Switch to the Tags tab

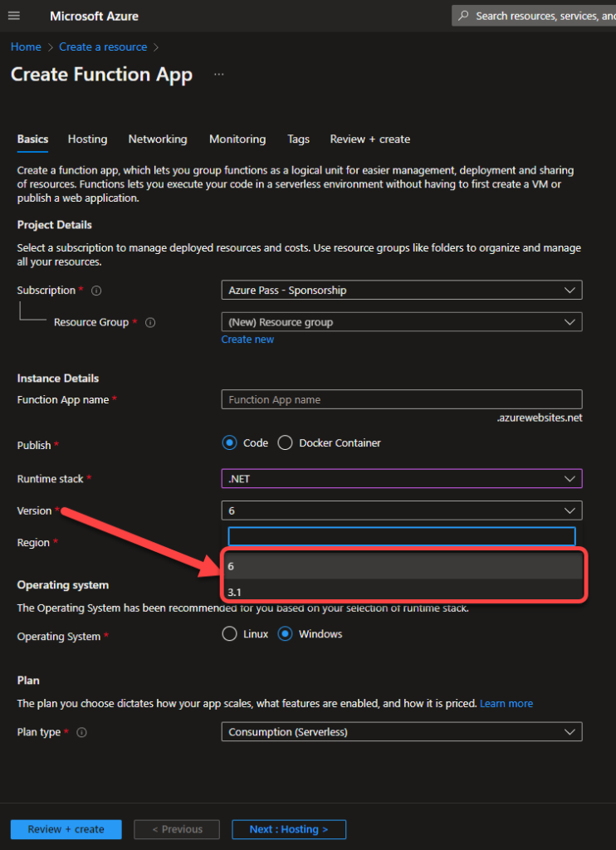pos(298,139)
